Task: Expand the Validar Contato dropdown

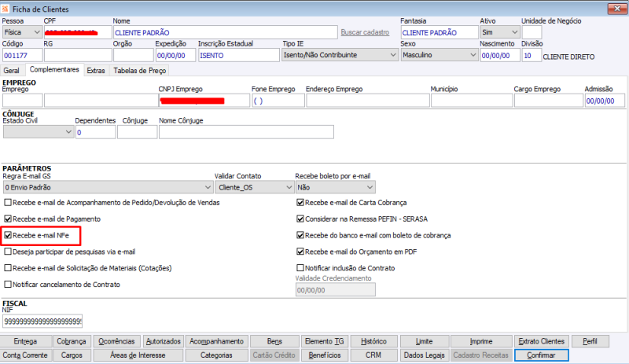Action: pyautogui.click(x=255, y=187)
